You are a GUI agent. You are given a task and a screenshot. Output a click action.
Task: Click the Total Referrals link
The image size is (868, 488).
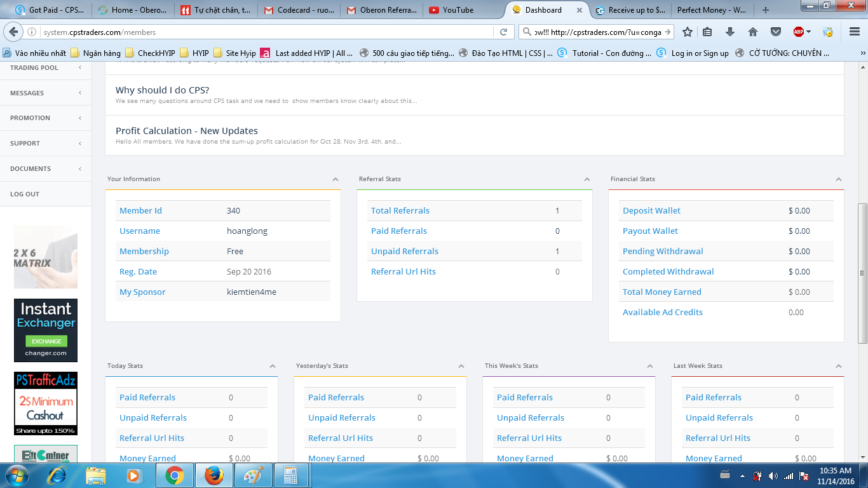coord(400,210)
